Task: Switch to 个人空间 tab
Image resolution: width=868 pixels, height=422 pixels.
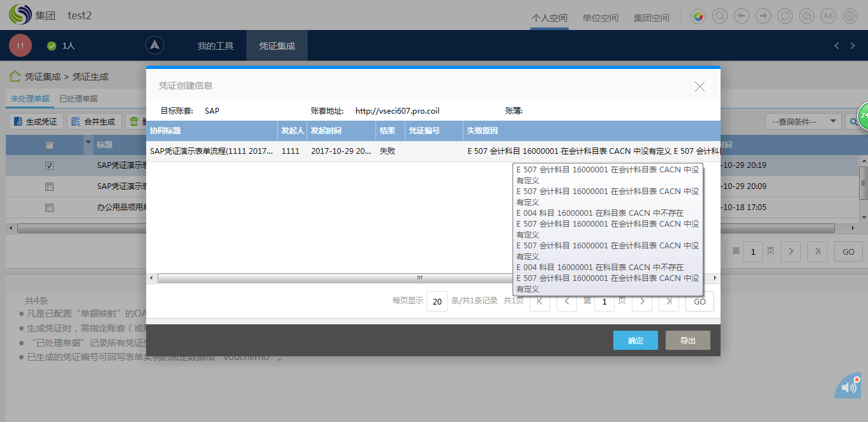Action: (x=550, y=18)
